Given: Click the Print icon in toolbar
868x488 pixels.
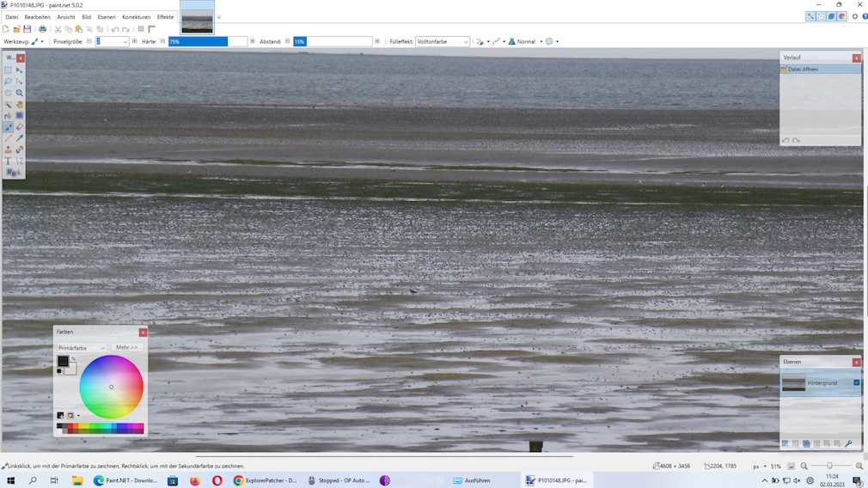Looking at the screenshot, I should click(42, 29).
